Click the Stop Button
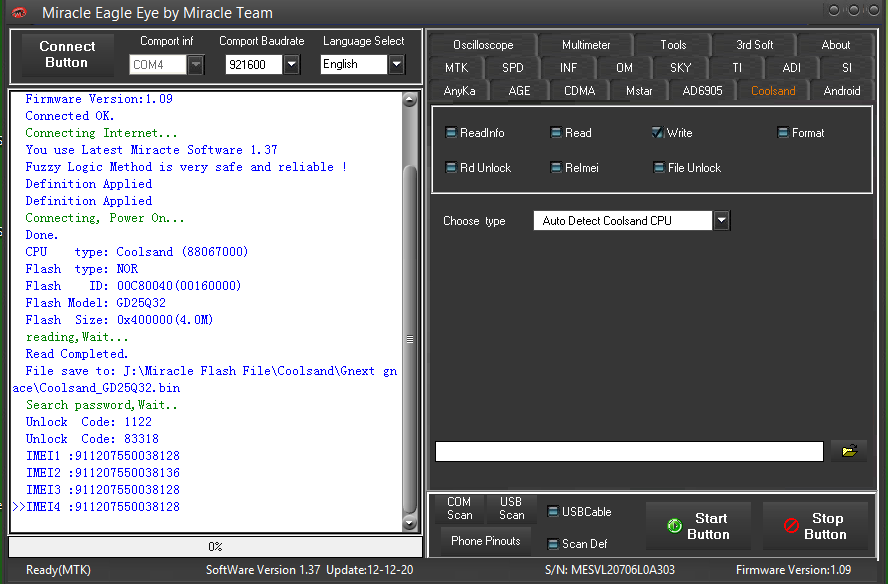 (x=815, y=526)
